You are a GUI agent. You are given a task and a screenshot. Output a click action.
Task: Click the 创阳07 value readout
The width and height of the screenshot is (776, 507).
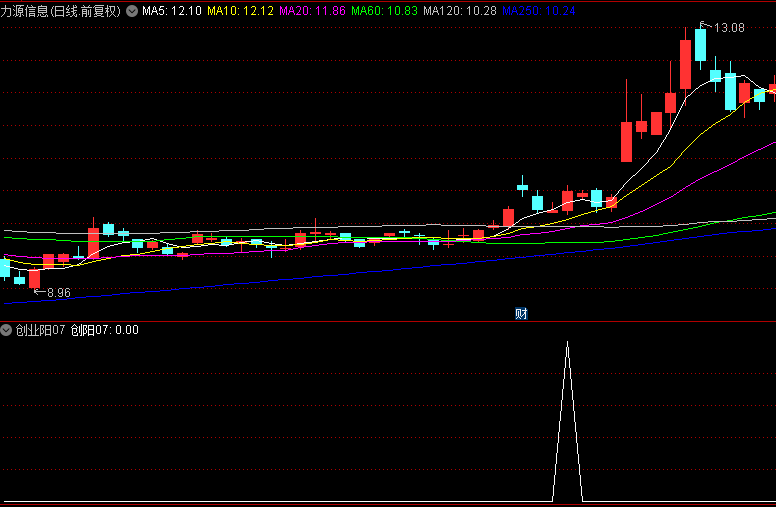pos(104,330)
